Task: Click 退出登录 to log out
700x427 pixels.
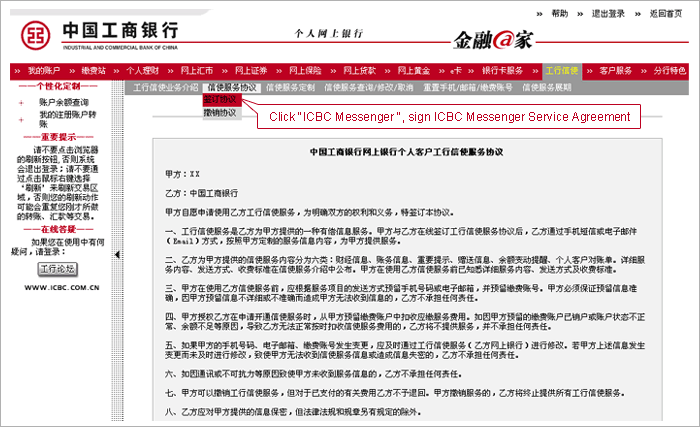Action: click(x=607, y=14)
